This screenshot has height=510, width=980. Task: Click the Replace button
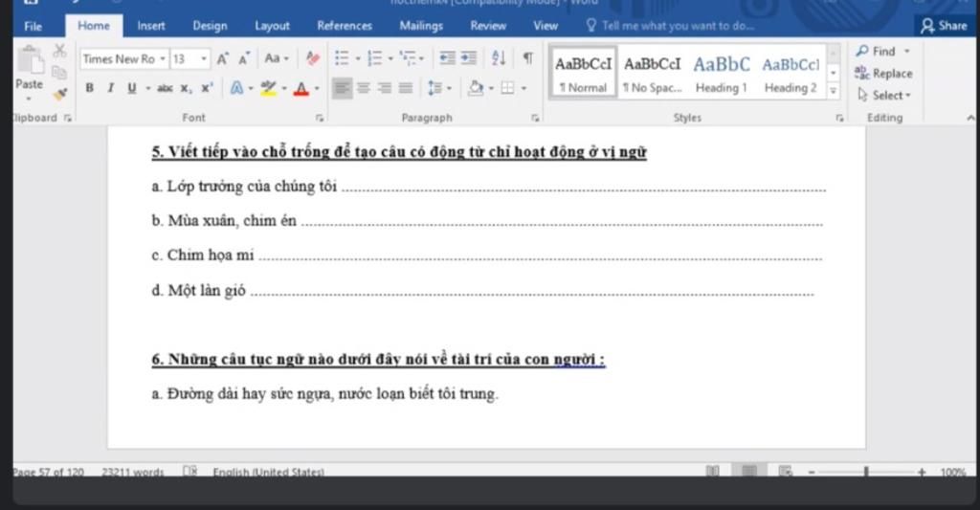[883, 73]
